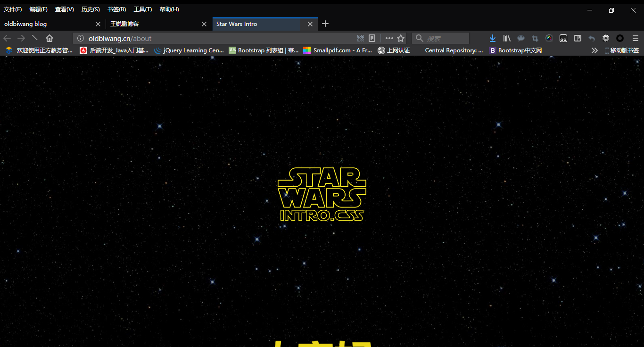Open the chat bubble extension
This screenshot has height=347, width=644.
click(x=521, y=38)
